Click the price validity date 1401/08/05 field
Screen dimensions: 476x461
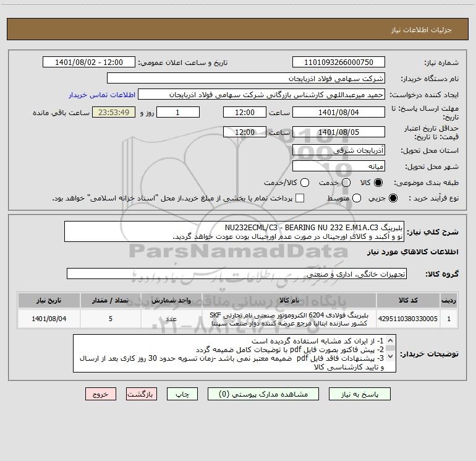(339, 132)
